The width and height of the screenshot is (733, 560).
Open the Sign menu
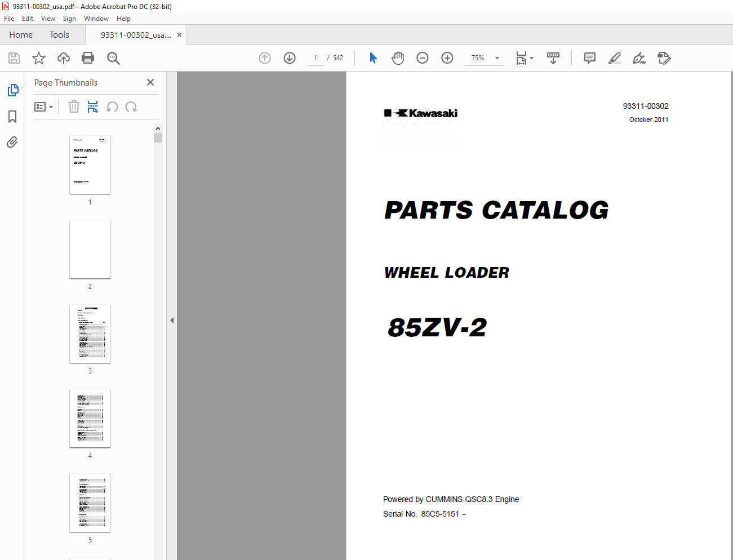[69, 19]
